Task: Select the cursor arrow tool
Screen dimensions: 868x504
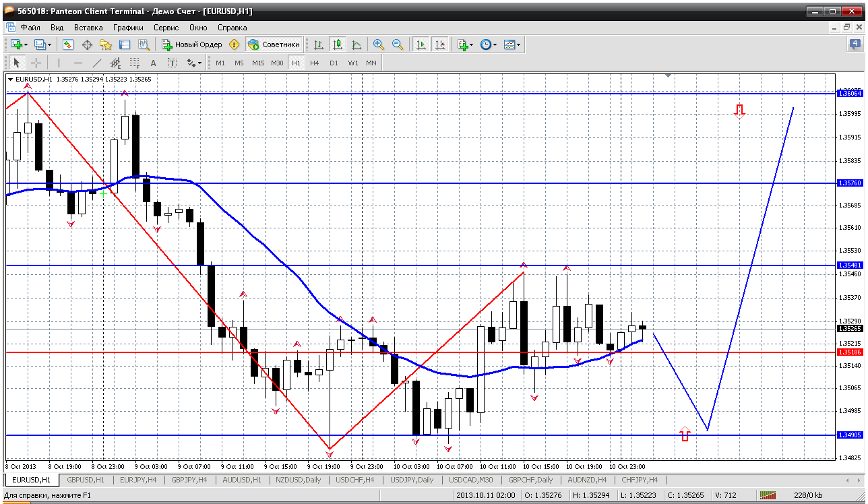Action: (17, 63)
